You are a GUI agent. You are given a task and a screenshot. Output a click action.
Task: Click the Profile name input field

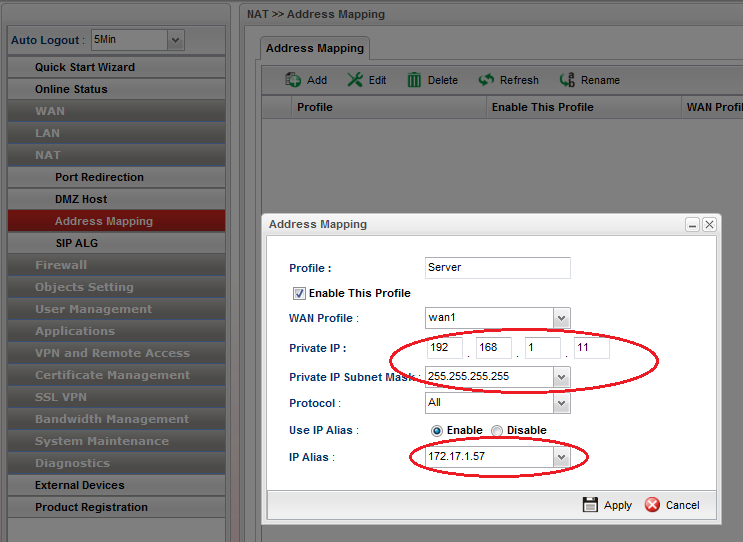coord(498,268)
